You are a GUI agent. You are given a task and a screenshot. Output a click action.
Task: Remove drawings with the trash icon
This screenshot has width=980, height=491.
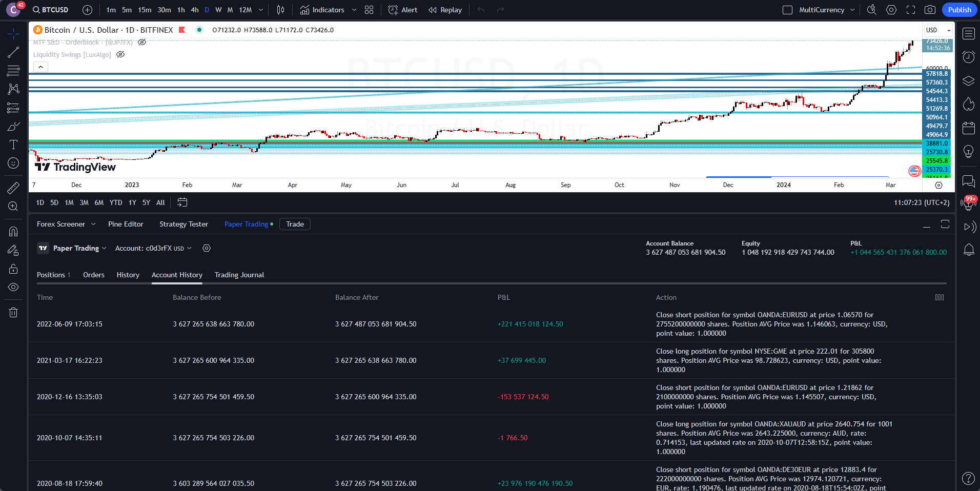(x=13, y=312)
